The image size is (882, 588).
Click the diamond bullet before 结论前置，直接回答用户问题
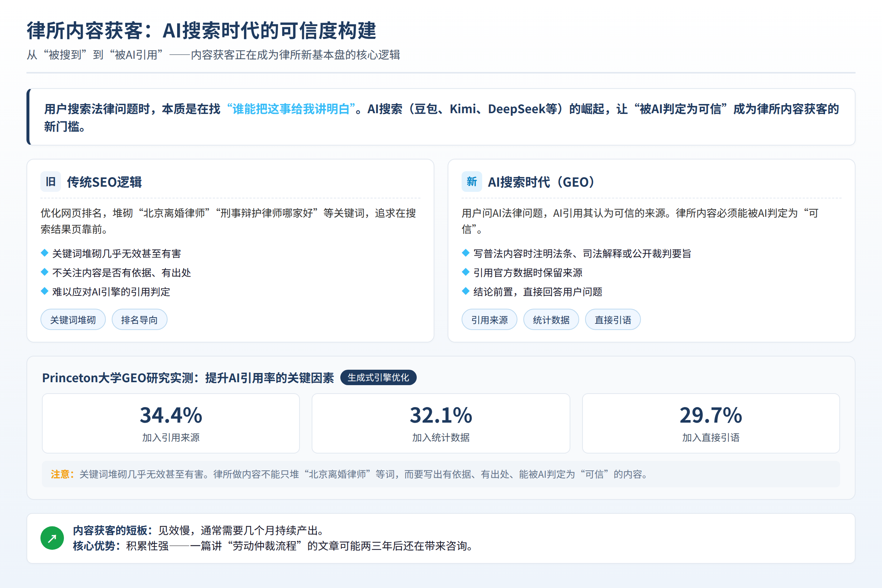pyautogui.click(x=466, y=291)
